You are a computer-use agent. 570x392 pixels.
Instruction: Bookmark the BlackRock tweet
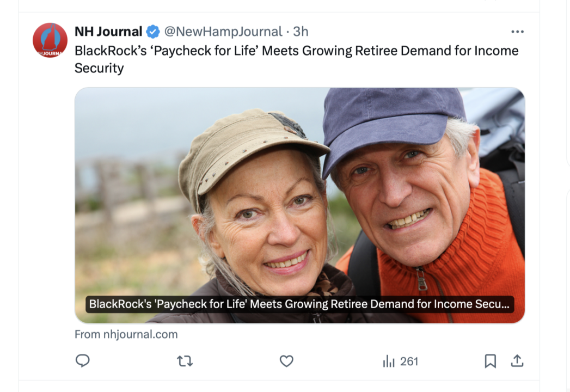tap(490, 361)
